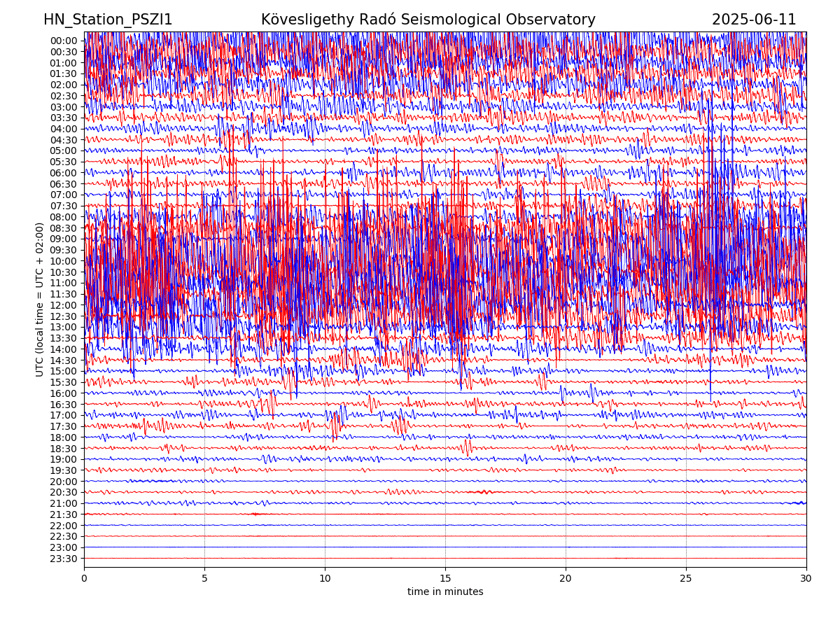Click the 0 tick on x-axis

[x=84, y=579]
